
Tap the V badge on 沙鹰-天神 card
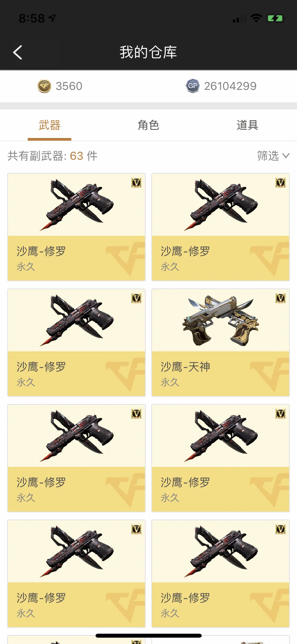(x=280, y=298)
